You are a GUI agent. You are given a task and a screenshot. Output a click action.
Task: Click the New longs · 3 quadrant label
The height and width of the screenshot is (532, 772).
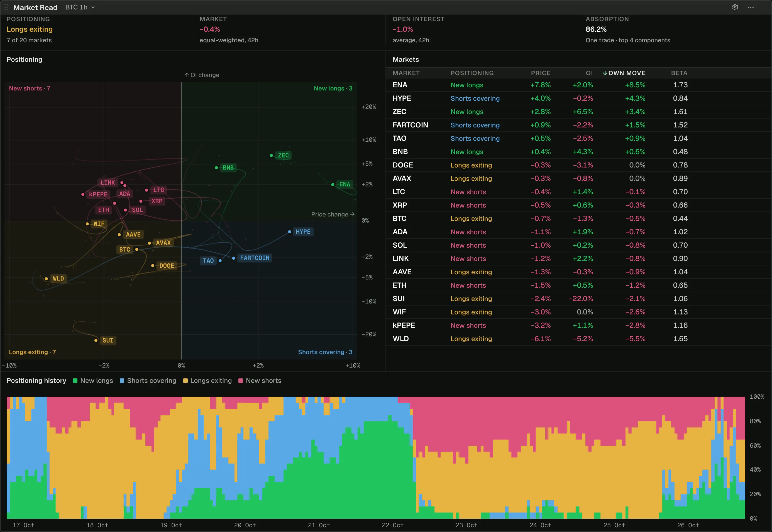(x=333, y=88)
